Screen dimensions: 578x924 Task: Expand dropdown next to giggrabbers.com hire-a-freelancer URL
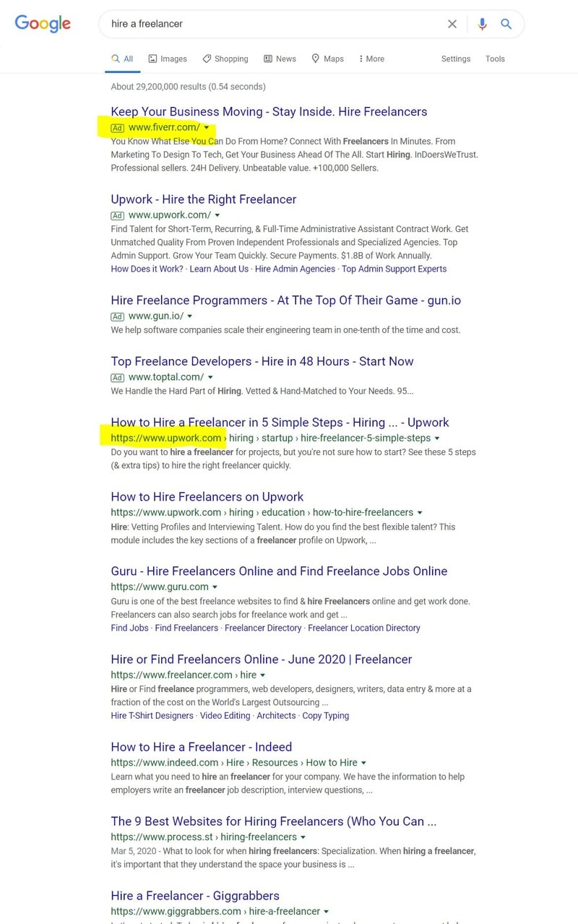(x=327, y=912)
